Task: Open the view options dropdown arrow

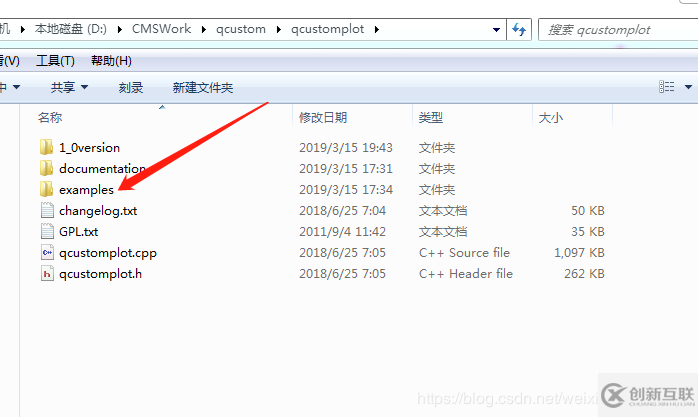Action: pyautogui.click(x=688, y=87)
